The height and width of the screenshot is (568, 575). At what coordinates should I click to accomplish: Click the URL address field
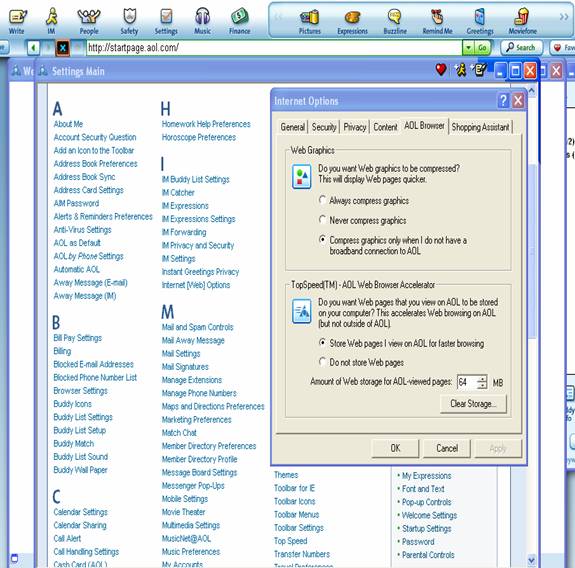pos(274,48)
